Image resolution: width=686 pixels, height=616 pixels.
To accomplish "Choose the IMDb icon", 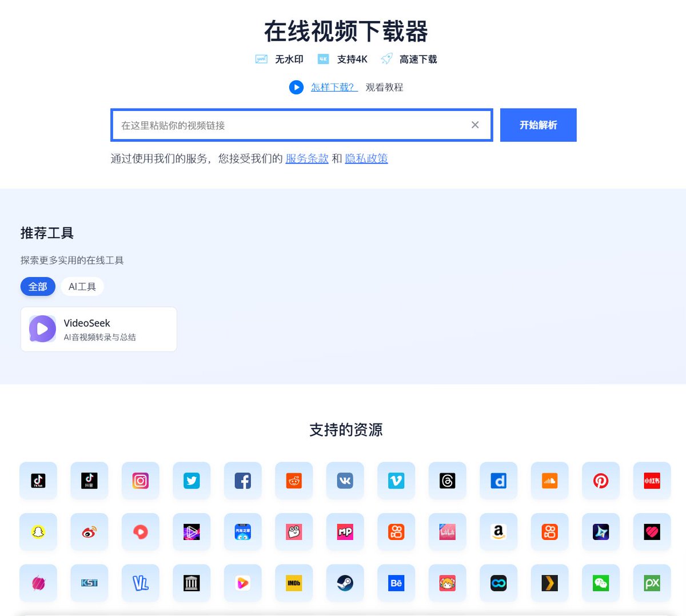I will (x=294, y=583).
